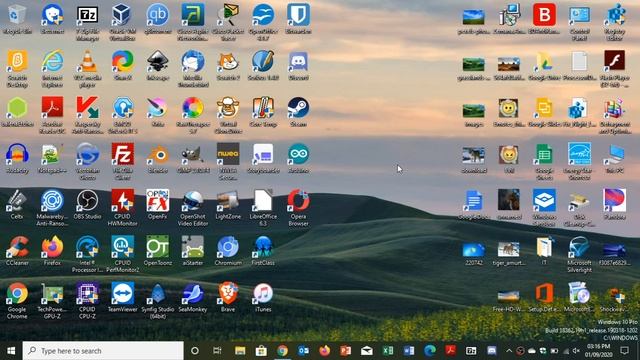Click the muted volume tray icon
Screen dimensions: 640x360
pos(576,351)
